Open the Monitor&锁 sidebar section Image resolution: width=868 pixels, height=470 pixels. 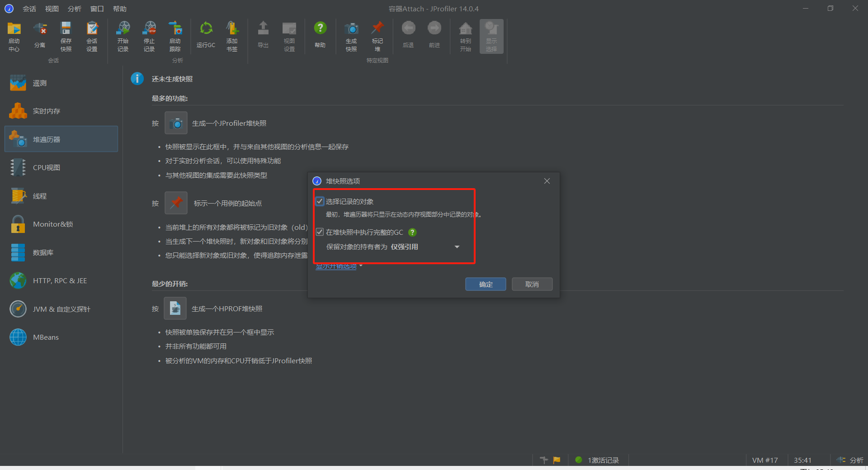click(x=61, y=224)
